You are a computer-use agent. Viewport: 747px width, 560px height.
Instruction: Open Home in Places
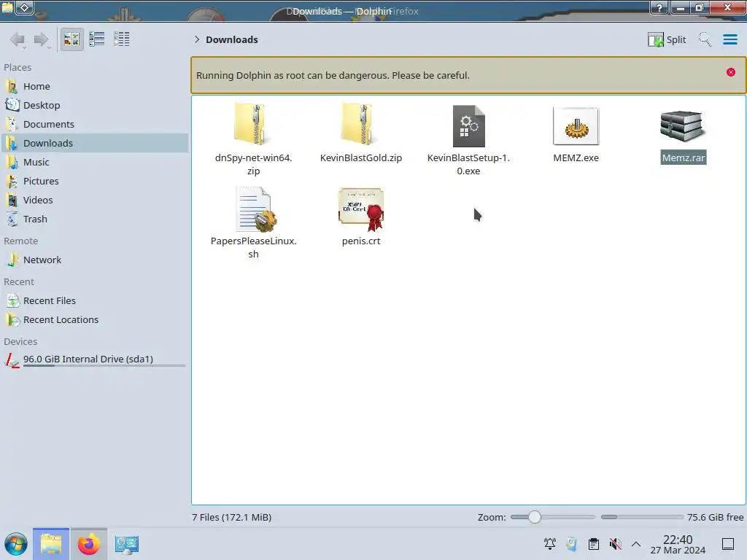coord(94,86)
